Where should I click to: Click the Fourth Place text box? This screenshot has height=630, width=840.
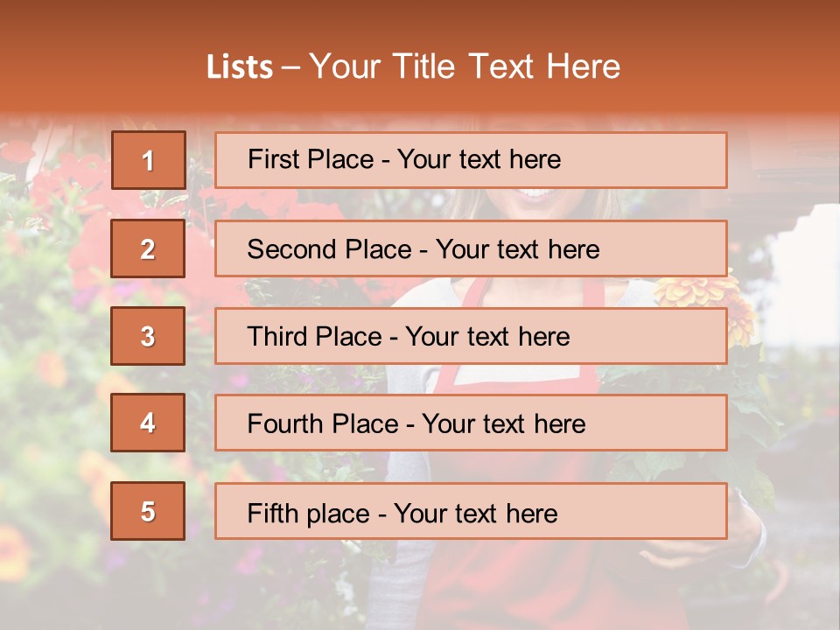471,423
